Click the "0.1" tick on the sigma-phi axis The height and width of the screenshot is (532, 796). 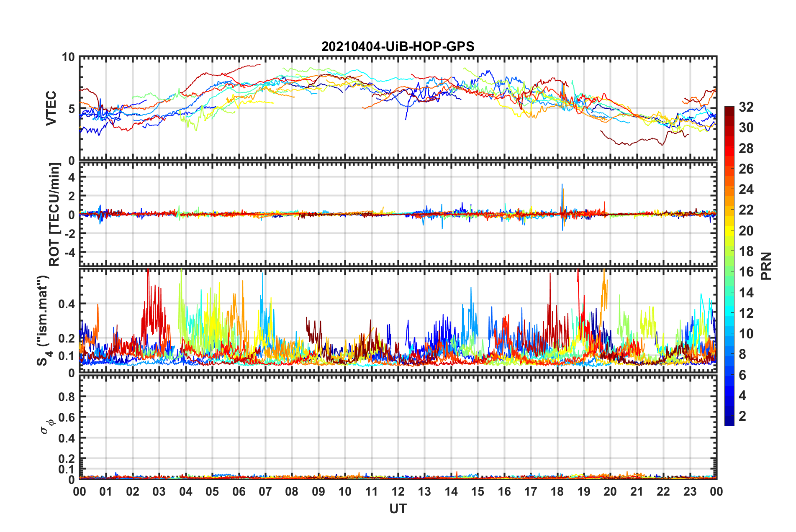coord(67,469)
